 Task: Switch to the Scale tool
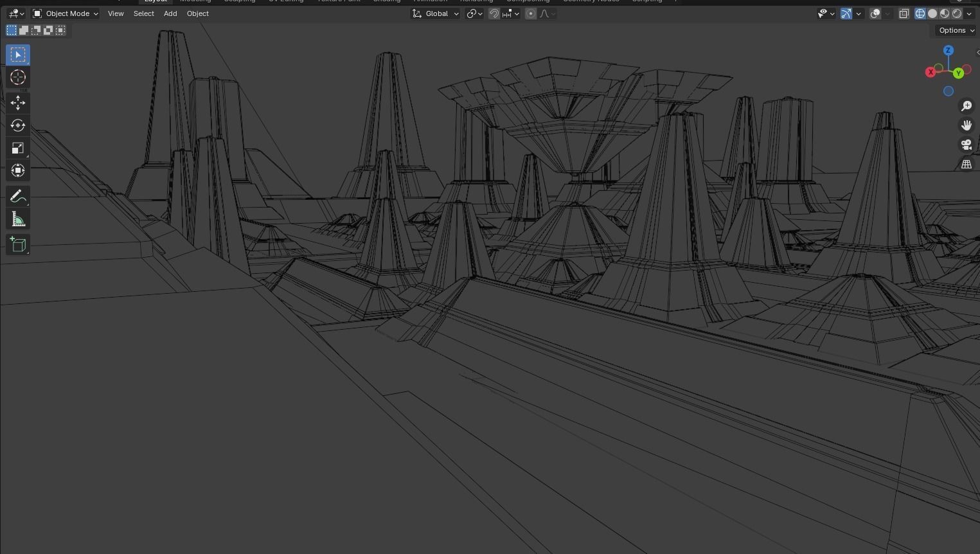(18, 148)
